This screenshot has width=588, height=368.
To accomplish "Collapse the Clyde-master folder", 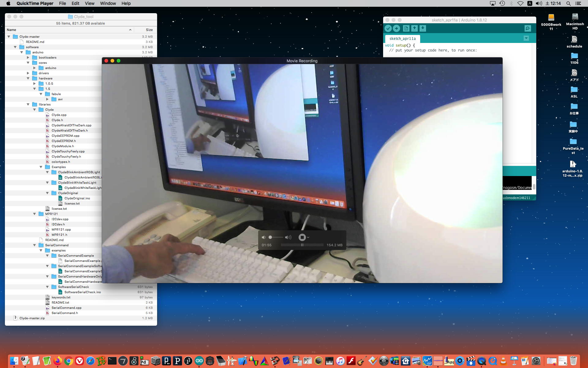I will tap(9, 36).
